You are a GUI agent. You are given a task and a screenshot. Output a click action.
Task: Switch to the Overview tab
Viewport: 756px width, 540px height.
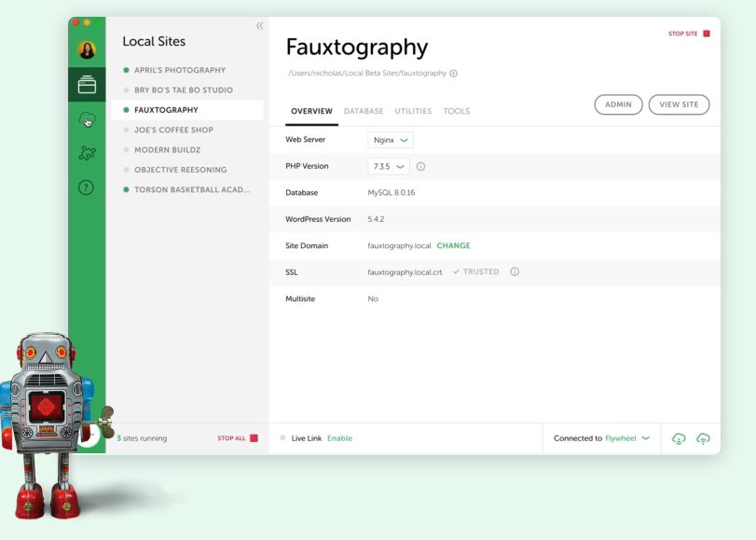pyautogui.click(x=311, y=111)
